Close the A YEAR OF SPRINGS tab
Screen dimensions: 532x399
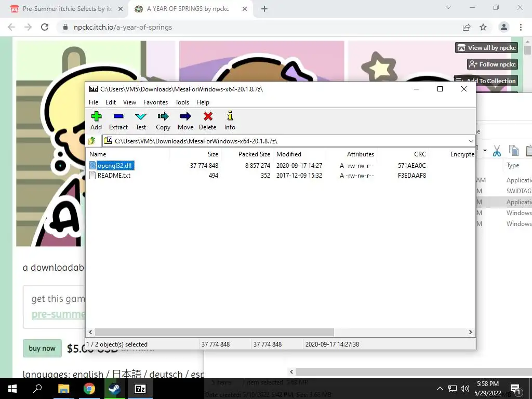coord(245,9)
